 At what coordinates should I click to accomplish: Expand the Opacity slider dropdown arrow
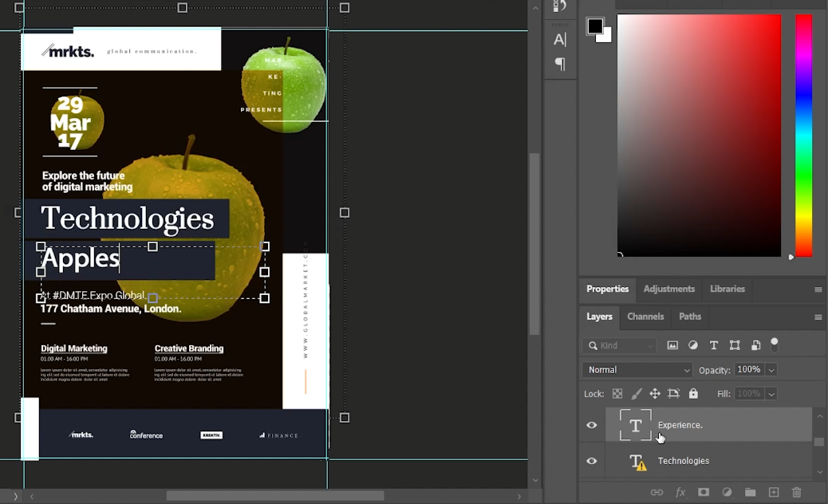click(x=771, y=370)
